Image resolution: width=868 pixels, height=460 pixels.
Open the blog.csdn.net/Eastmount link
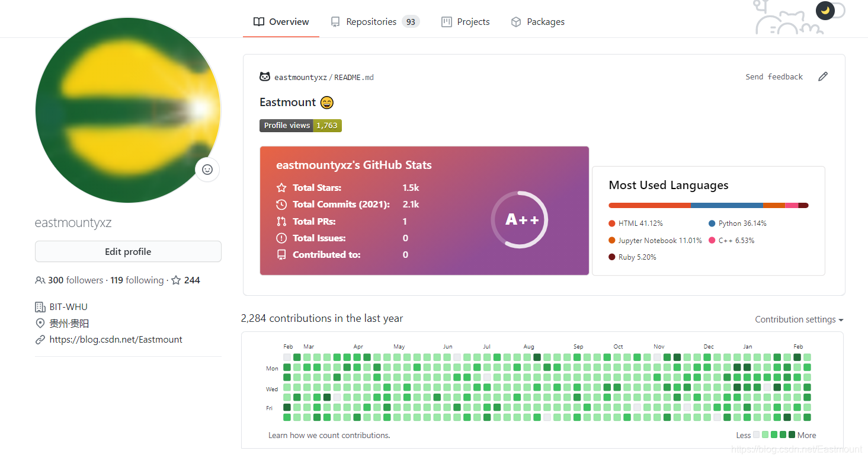[x=116, y=340]
